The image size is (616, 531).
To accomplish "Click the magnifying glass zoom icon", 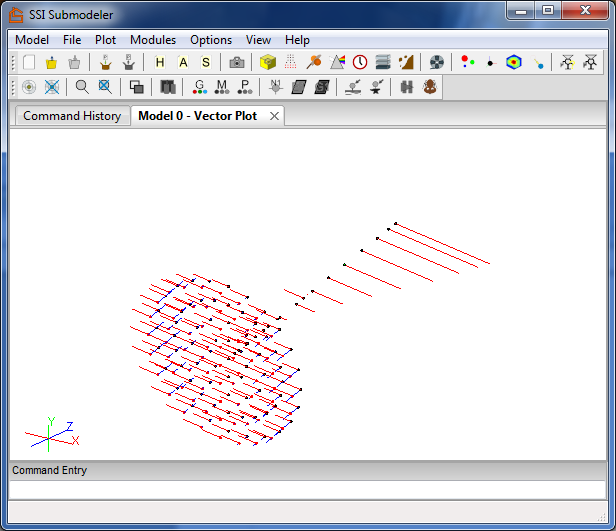I will pos(82,87).
